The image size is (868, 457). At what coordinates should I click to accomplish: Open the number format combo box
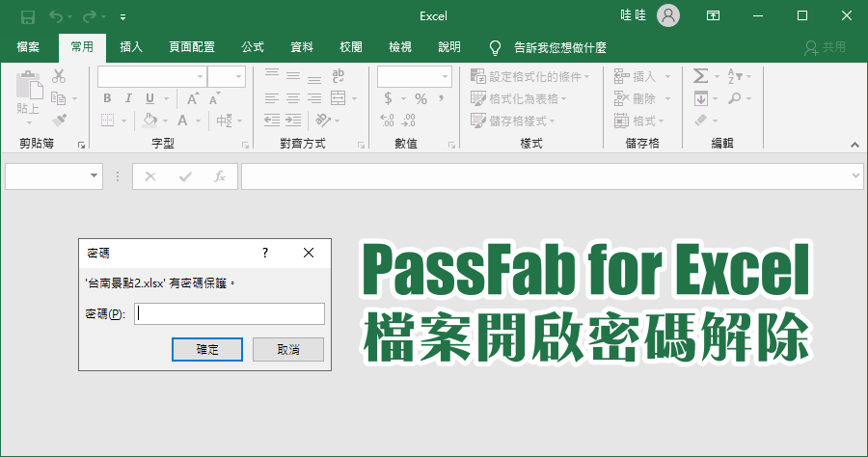[x=415, y=76]
